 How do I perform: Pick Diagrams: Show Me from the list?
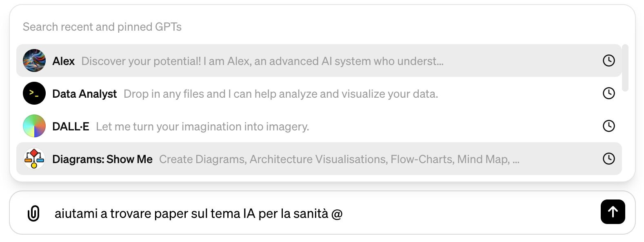coord(102,159)
